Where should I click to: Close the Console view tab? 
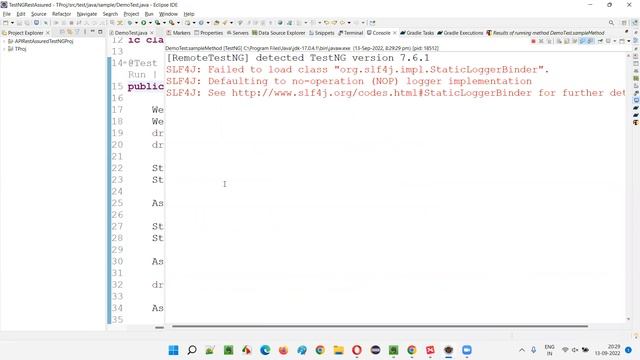pos(395,33)
